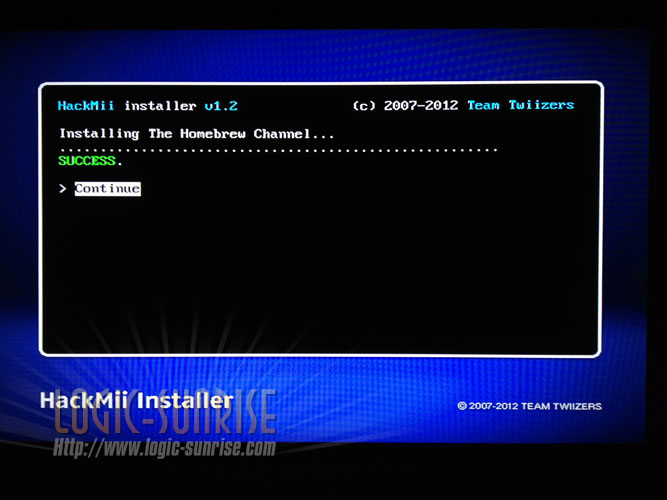Viewport: 667px width, 500px height.
Task: Click the 'HackMii Installer' footer title
Action: tap(137, 400)
